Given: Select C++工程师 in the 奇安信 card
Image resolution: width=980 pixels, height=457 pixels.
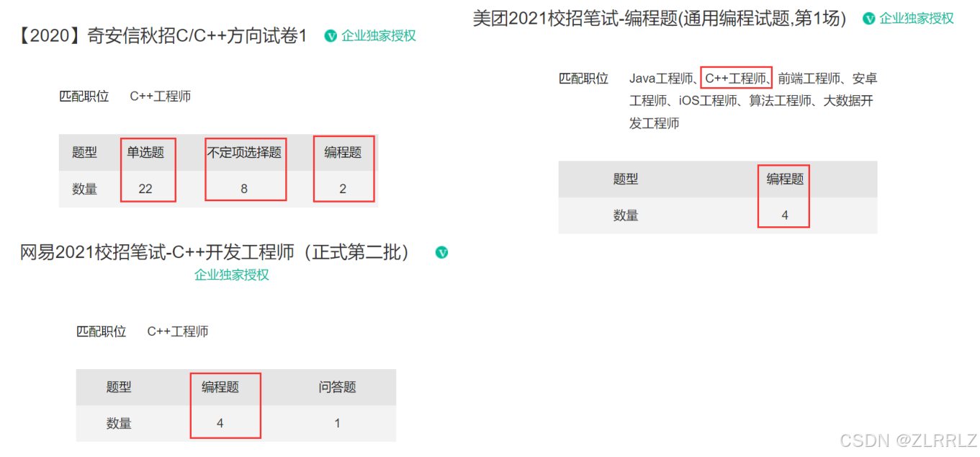Looking at the screenshot, I should coord(161,96).
